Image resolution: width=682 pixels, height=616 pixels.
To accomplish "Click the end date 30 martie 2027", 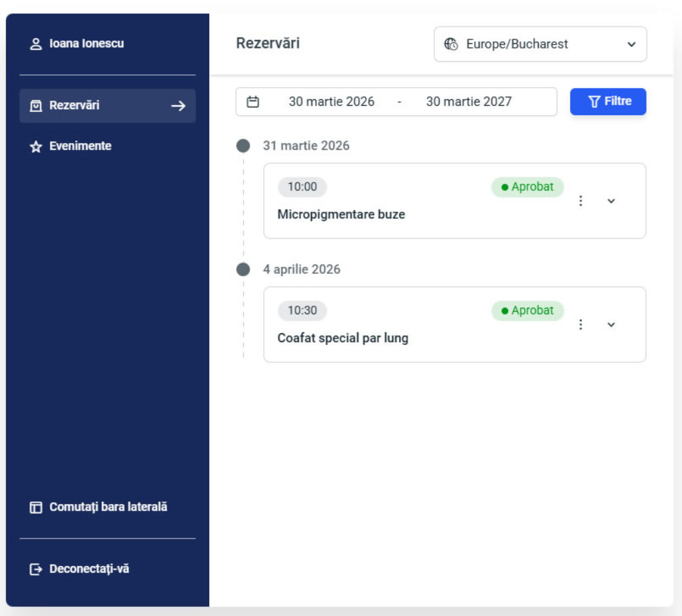I will tap(469, 102).
